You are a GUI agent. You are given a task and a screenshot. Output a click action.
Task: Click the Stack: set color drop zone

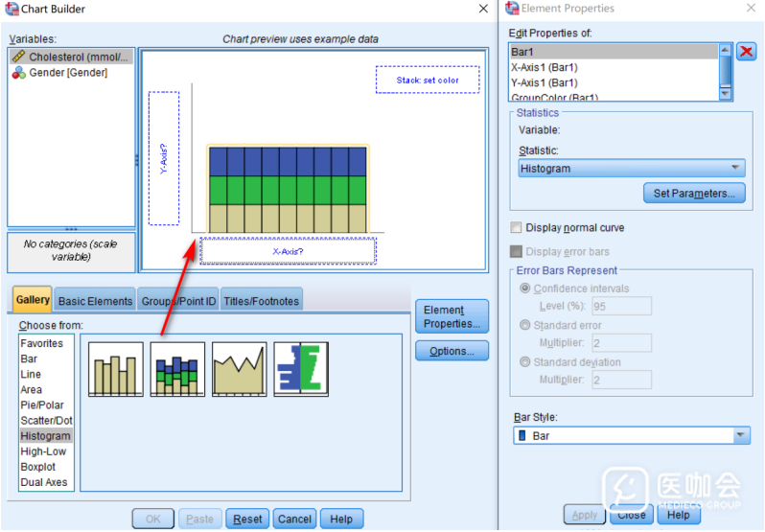(x=428, y=81)
